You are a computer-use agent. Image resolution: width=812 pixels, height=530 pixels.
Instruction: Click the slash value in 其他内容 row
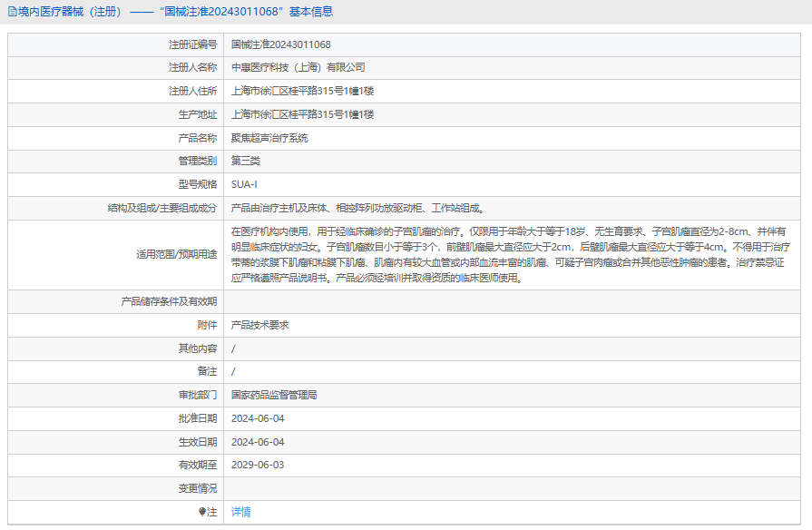coord(233,348)
